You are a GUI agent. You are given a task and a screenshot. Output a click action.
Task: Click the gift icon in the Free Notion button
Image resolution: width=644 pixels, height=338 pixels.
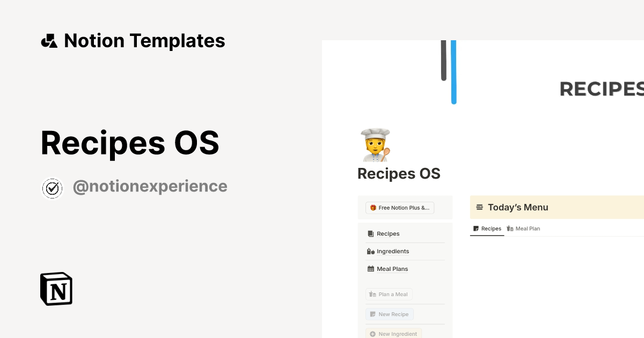click(x=372, y=208)
